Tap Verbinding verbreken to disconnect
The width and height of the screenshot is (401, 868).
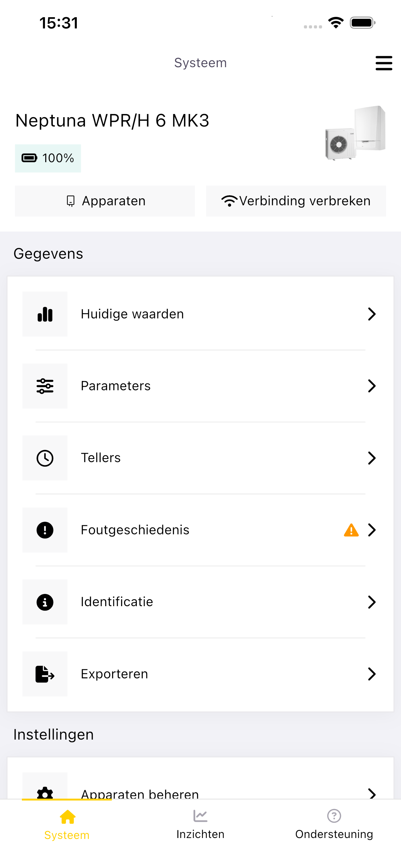click(296, 201)
